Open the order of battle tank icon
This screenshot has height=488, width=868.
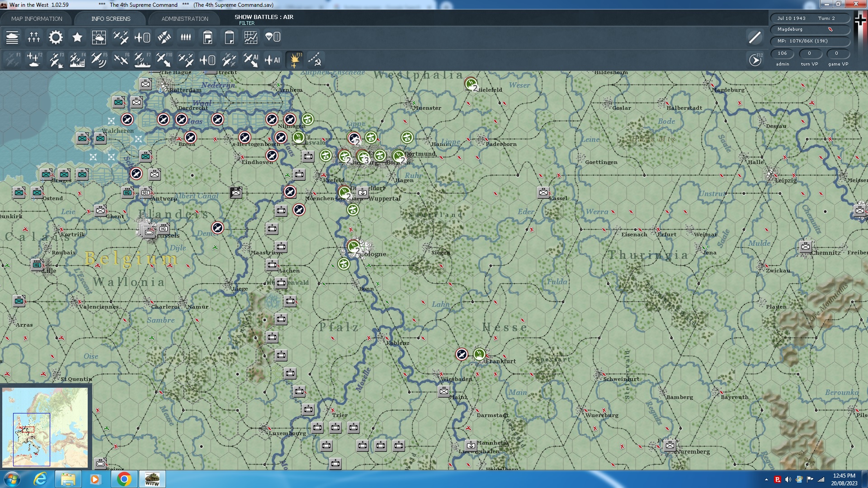click(x=12, y=37)
